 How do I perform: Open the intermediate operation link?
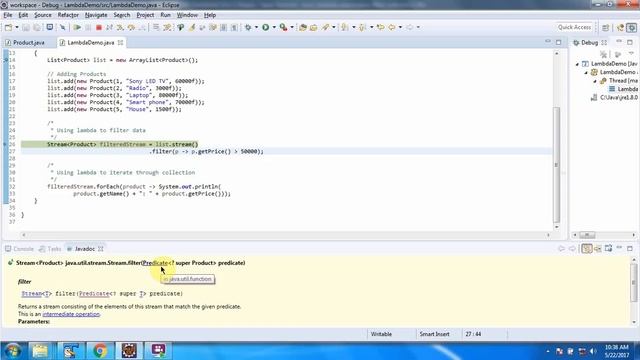pyautogui.click(x=71, y=314)
